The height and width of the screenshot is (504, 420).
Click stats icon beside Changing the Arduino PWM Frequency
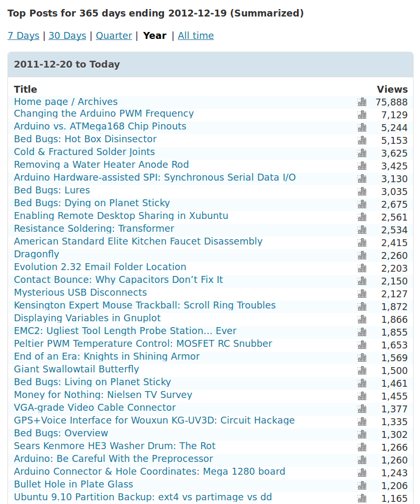click(362, 115)
